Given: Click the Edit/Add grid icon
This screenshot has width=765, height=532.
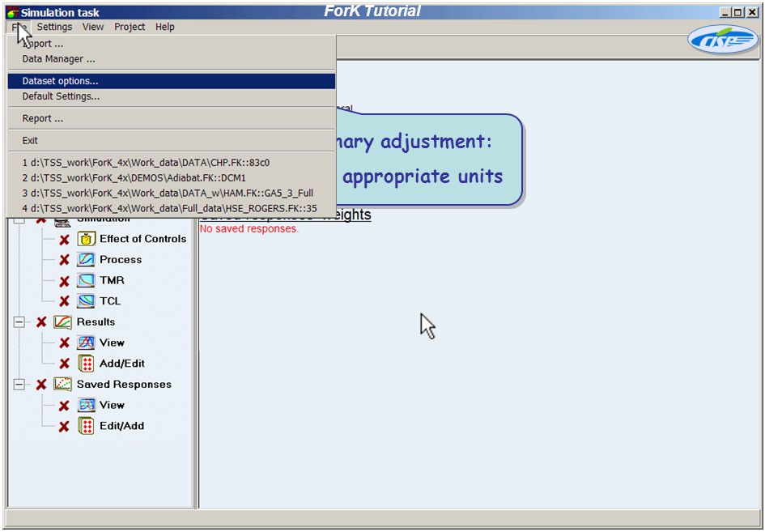Looking at the screenshot, I should click(x=87, y=426).
